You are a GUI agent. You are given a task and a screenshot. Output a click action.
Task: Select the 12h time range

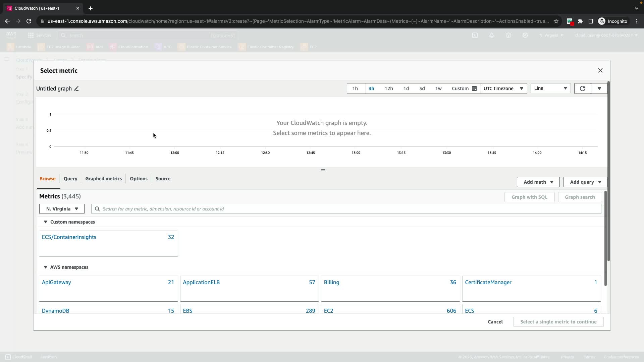point(388,88)
